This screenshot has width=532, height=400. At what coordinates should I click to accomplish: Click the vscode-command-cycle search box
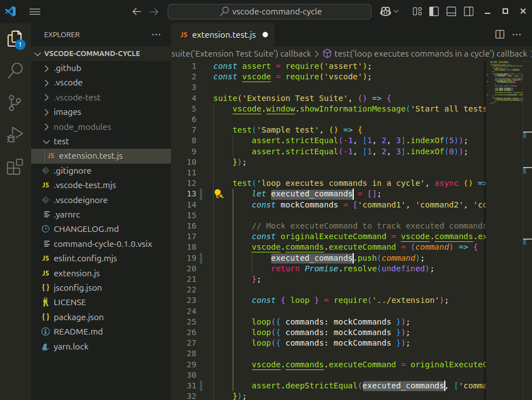point(269,12)
